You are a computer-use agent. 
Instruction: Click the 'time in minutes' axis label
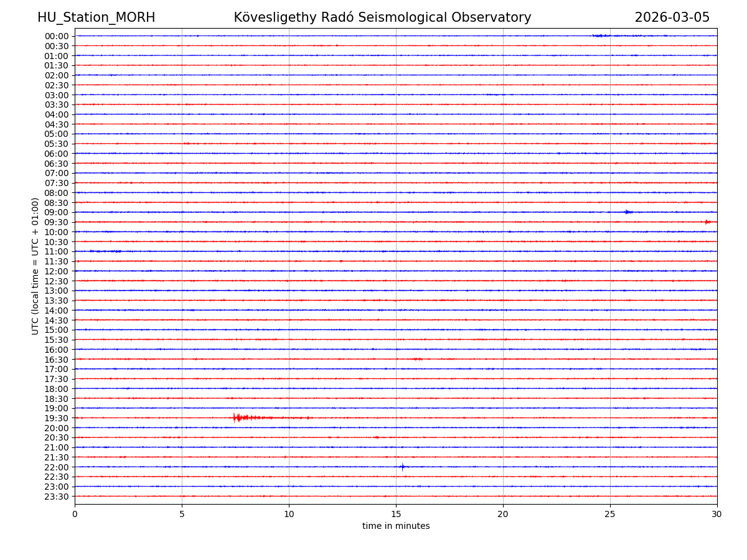coord(396,526)
